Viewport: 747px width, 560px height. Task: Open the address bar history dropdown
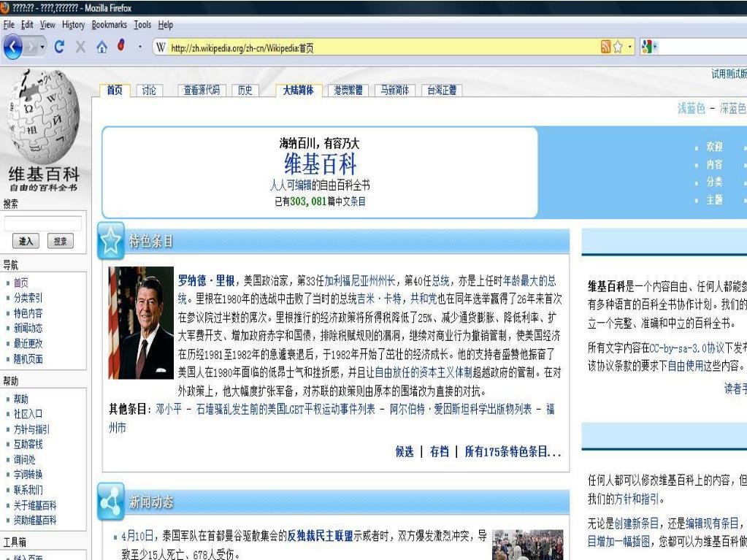(630, 47)
